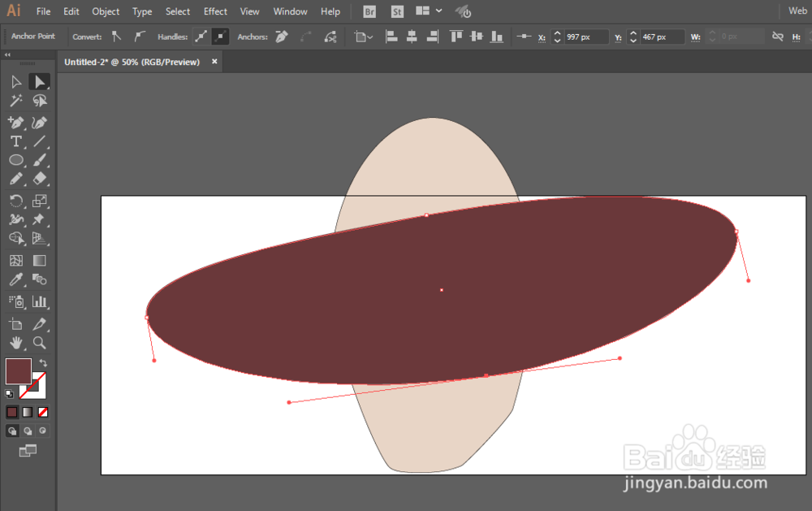Change Screen Mode button
812x511 pixels.
[28, 451]
